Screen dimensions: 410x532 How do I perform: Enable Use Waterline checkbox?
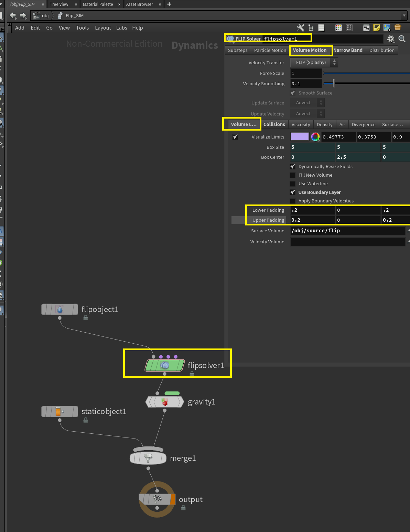click(293, 184)
